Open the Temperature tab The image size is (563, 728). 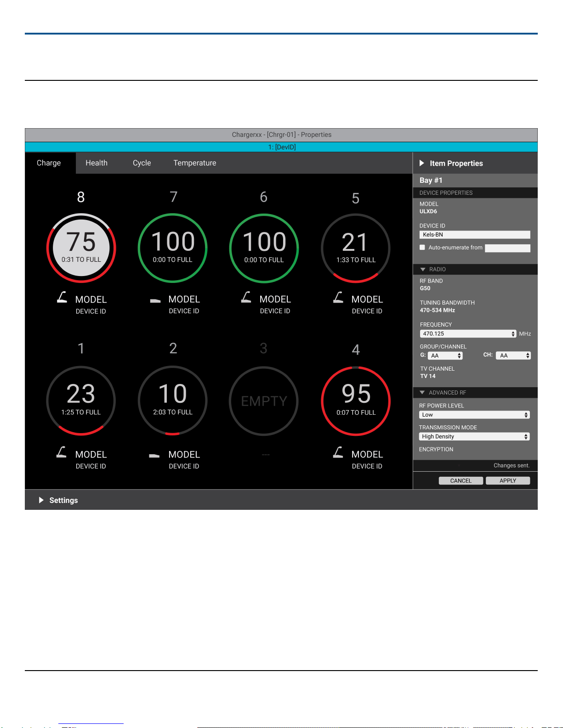195,163
